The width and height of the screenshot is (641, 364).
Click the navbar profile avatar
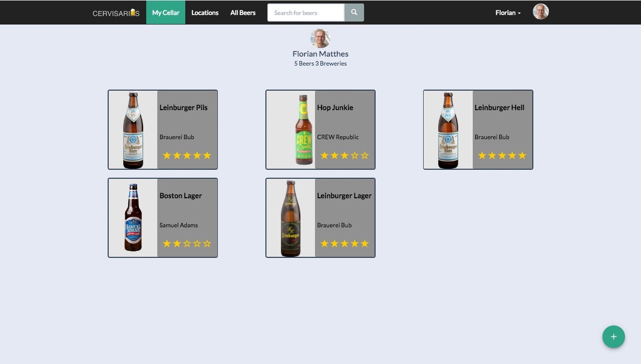(x=541, y=12)
